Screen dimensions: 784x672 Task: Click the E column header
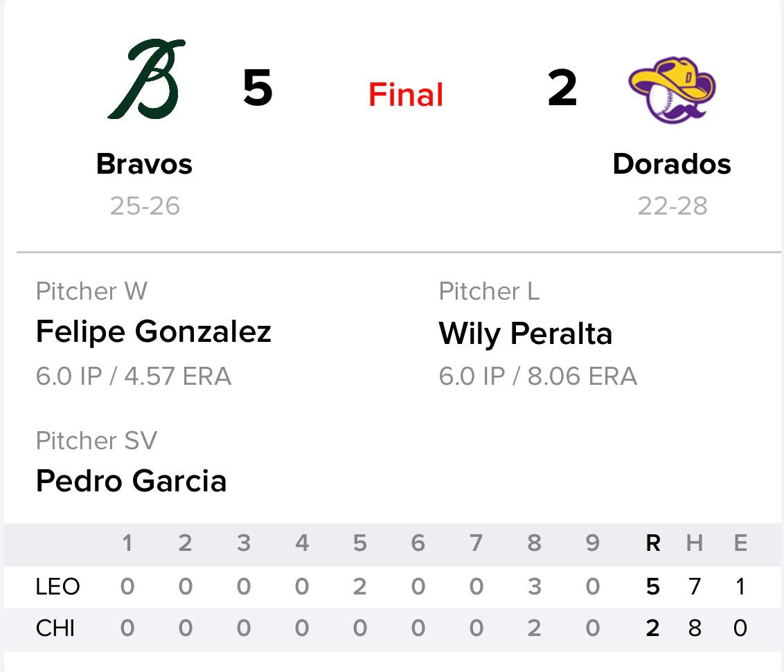(740, 544)
